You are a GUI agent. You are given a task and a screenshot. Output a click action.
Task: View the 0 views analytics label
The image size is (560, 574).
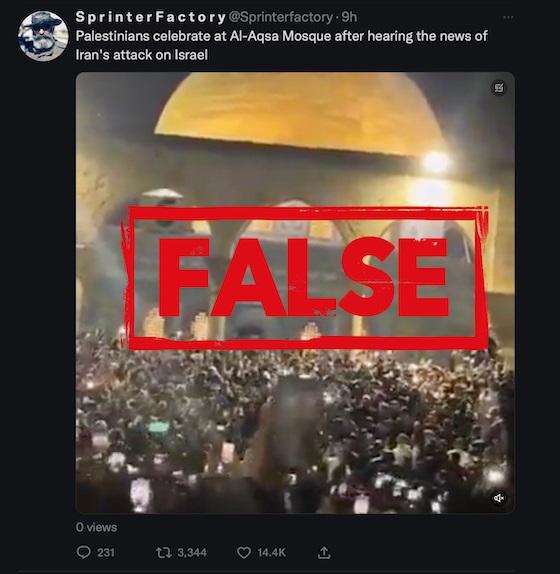[97, 527]
